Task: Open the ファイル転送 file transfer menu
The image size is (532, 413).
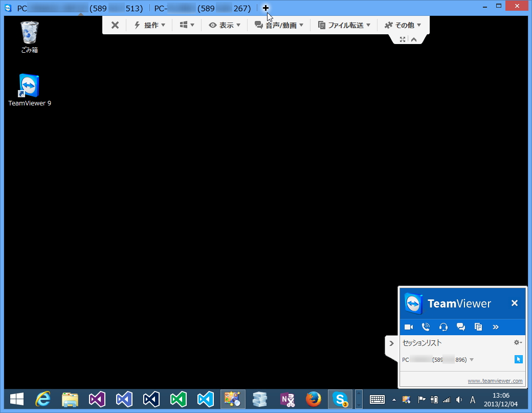Action: 344,25
